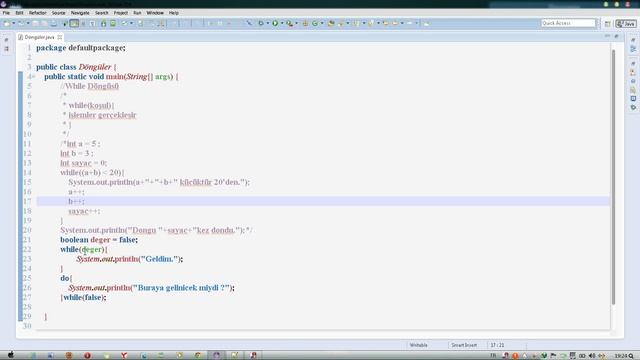Screen dimensions: 640x360
Task: Click the Open Perspective icon
Action: pyautogui.click(x=608, y=24)
